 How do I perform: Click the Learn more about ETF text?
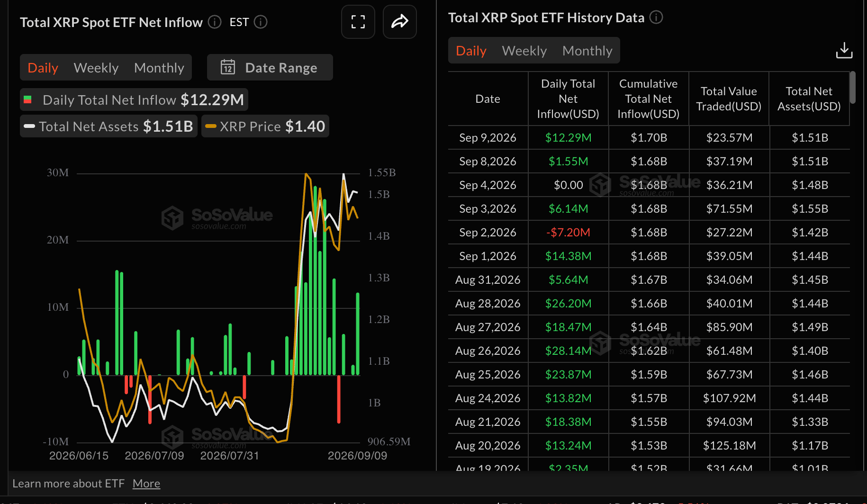[x=68, y=484]
